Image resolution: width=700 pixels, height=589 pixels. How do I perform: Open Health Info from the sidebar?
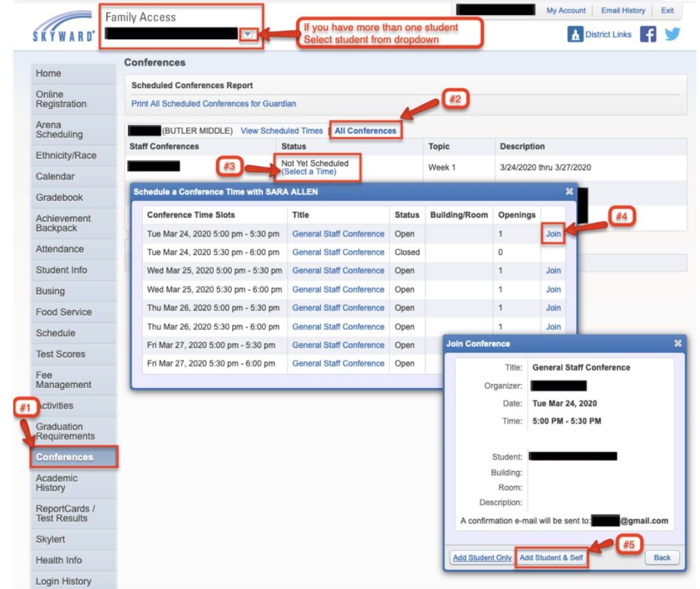tap(73, 560)
